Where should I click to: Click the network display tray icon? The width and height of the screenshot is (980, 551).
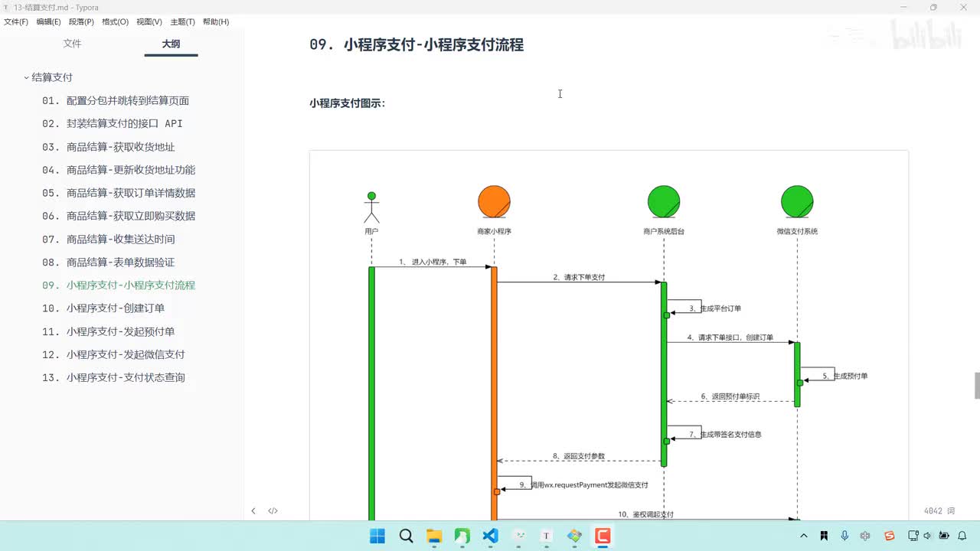point(914,536)
